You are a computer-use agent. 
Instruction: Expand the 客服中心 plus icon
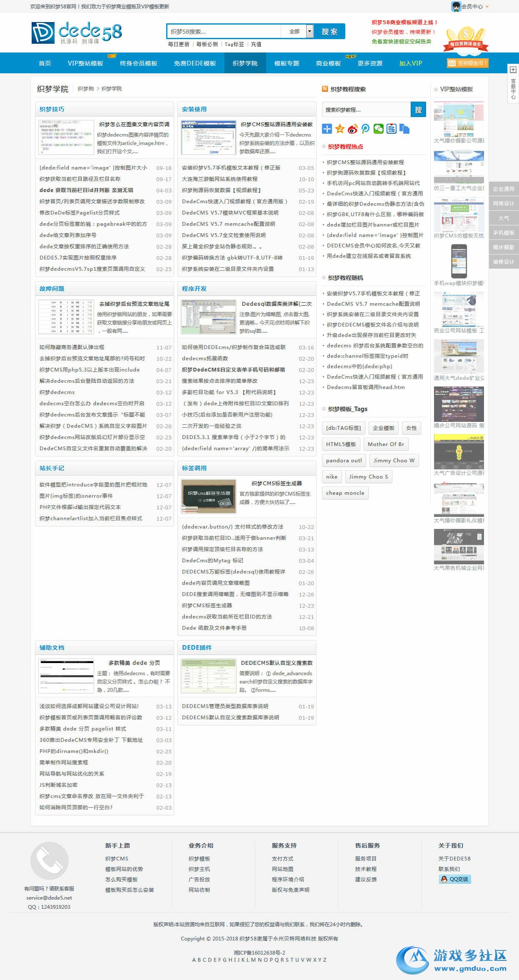pyautogui.click(x=513, y=70)
